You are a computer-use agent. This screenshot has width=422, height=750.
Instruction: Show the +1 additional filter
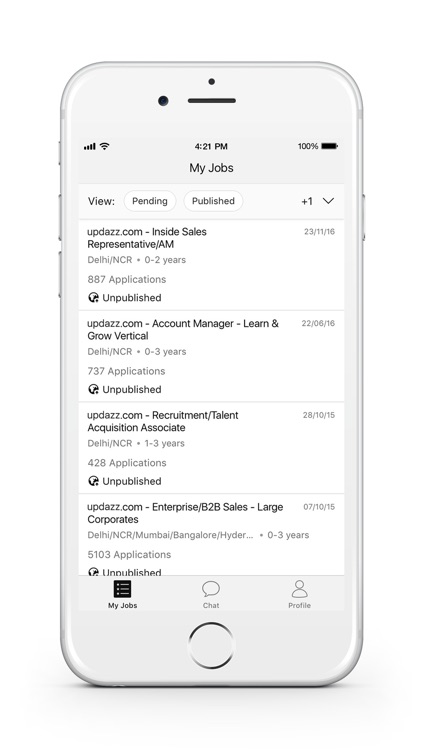[x=307, y=201]
